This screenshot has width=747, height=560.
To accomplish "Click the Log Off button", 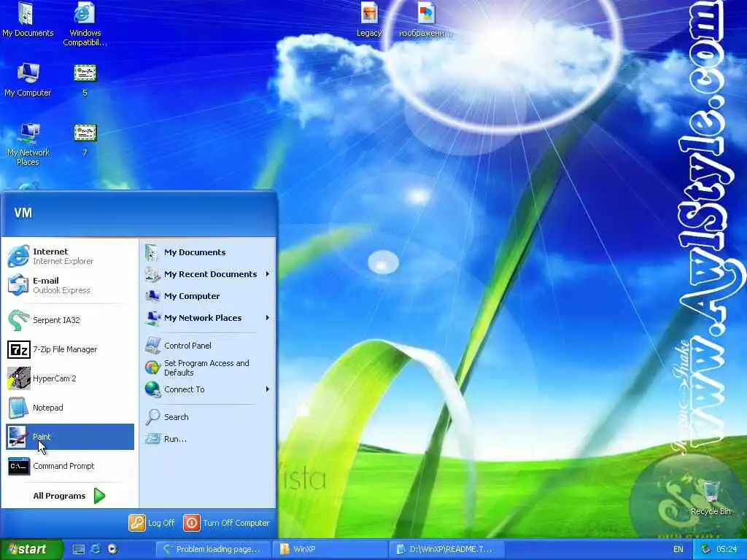I will pyautogui.click(x=152, y=523).
